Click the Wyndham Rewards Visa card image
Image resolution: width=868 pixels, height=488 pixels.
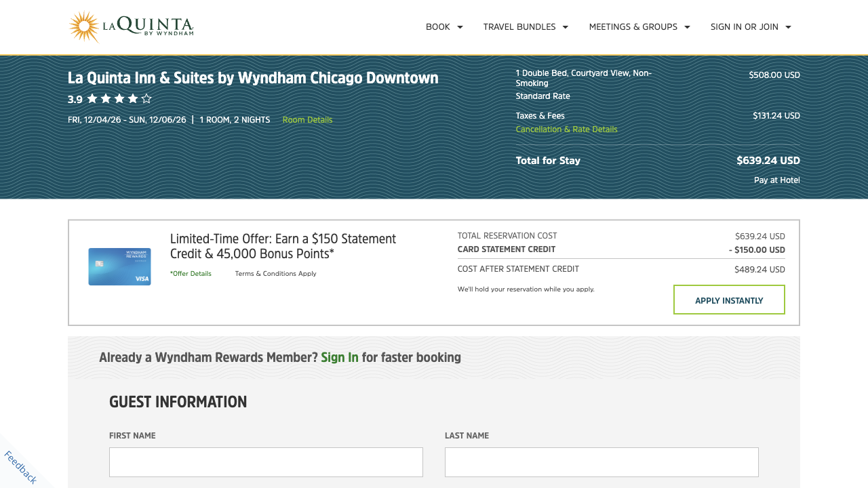(119, 266)
